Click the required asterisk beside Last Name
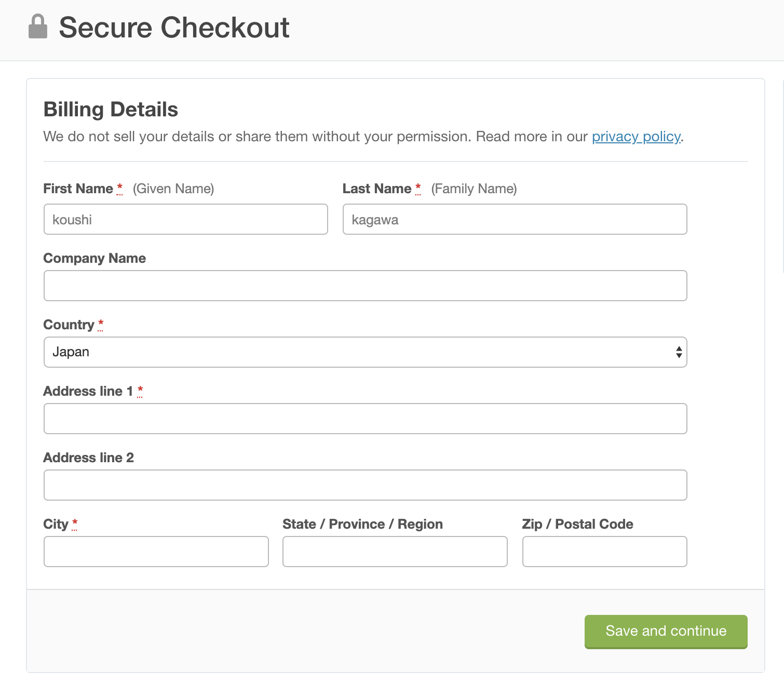The image size is (784, 698). click(x=418, y=189)
